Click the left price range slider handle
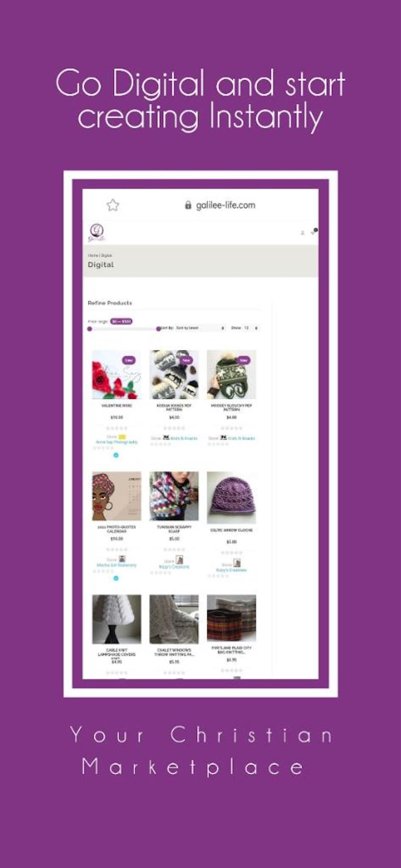 coord(89,329)
